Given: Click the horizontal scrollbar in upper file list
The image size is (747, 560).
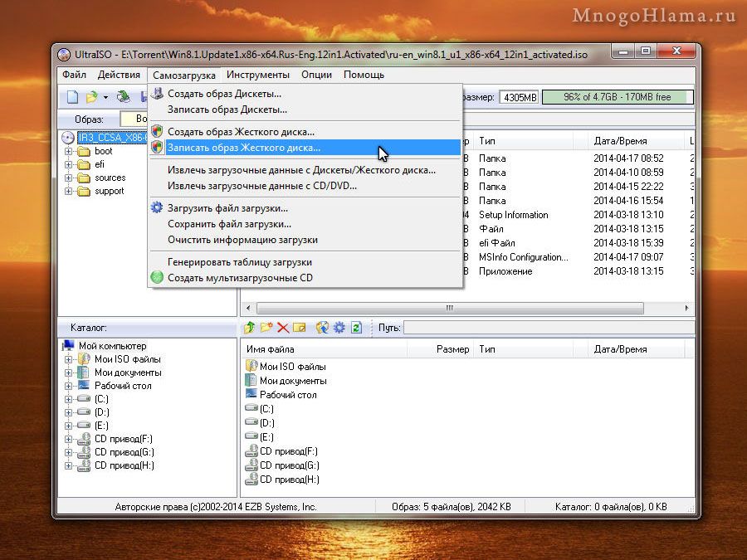Looking at the screenshot, I should click(449, 308).
